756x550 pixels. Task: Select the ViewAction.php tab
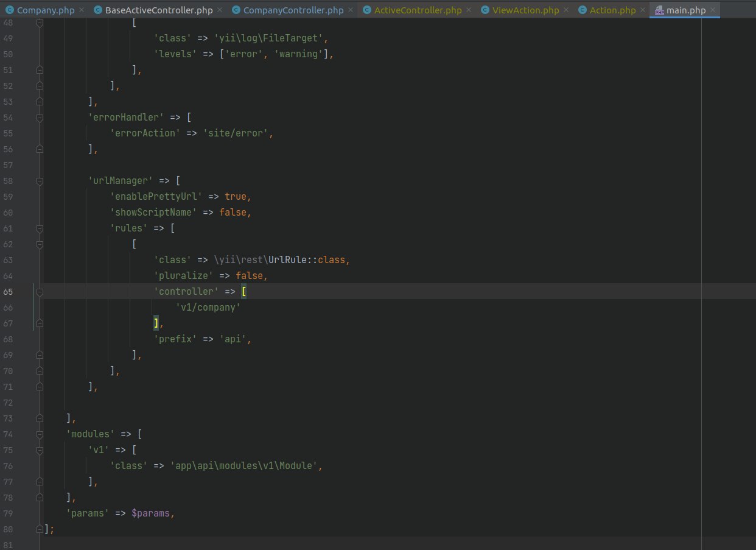524,10
